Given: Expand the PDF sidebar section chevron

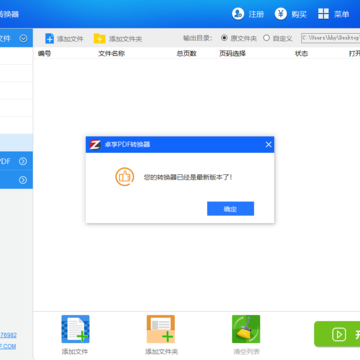Looking at the screenshot, I should click(23, 161).
